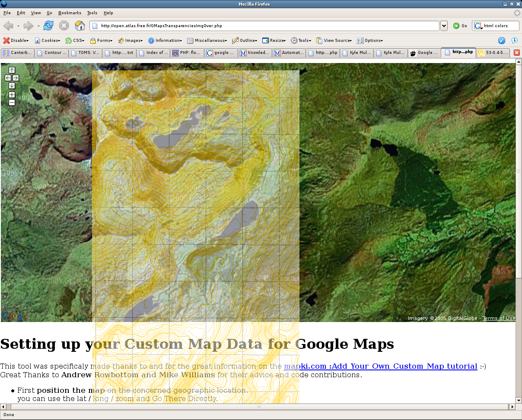Open the Go menu
The height and width of the screenshot is (420, 522).
click(49, 13)
